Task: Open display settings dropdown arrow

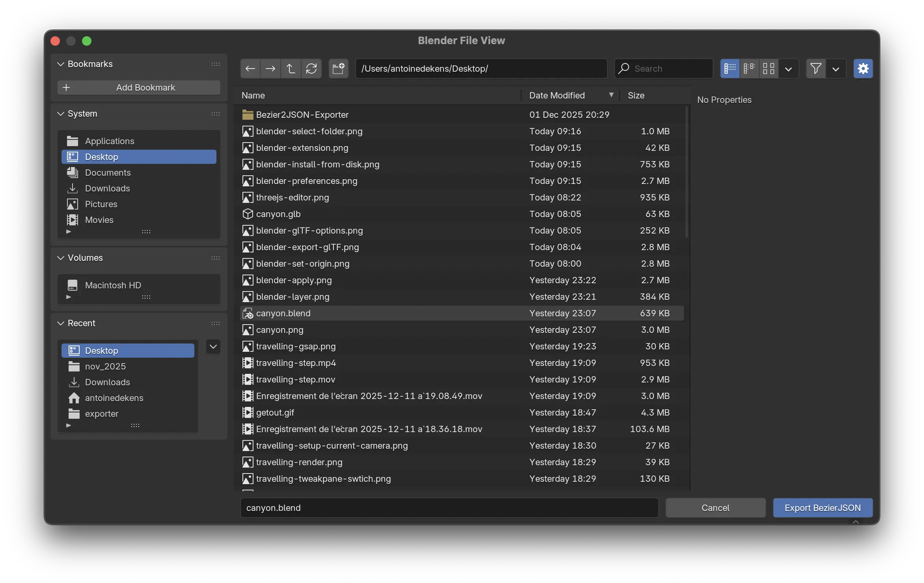Action: click(788, 69)
